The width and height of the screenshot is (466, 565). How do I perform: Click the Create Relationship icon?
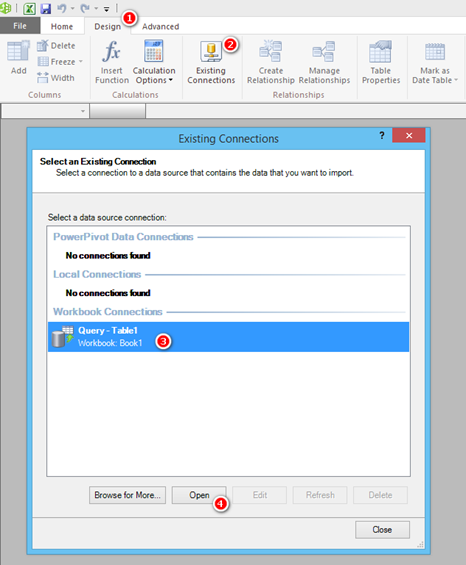tap(271, 62)
